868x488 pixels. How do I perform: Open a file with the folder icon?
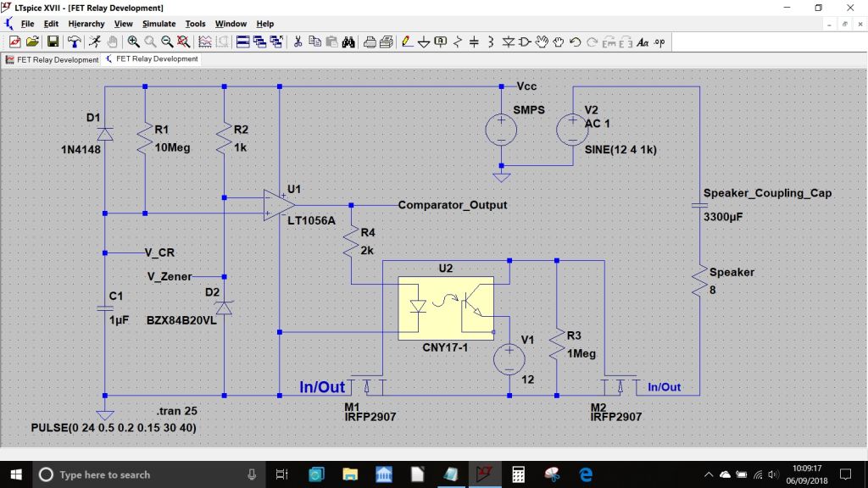[32, 42]
